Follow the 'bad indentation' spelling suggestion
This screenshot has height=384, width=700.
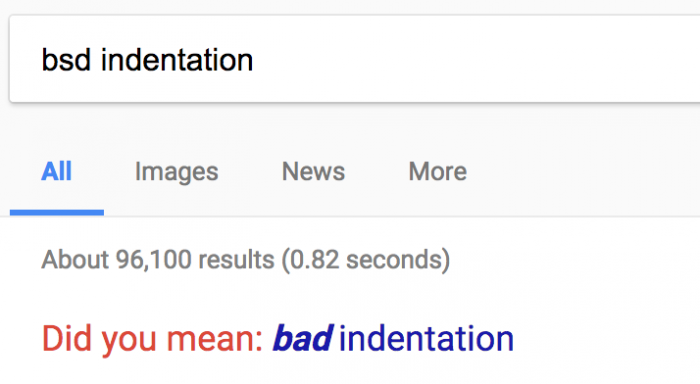tap(393, 338)
